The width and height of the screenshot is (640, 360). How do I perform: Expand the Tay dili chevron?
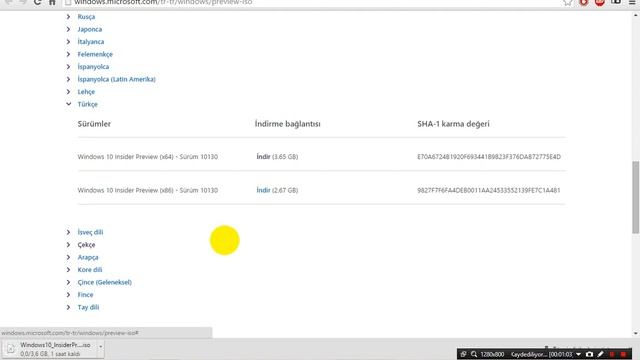coord(68,307)
